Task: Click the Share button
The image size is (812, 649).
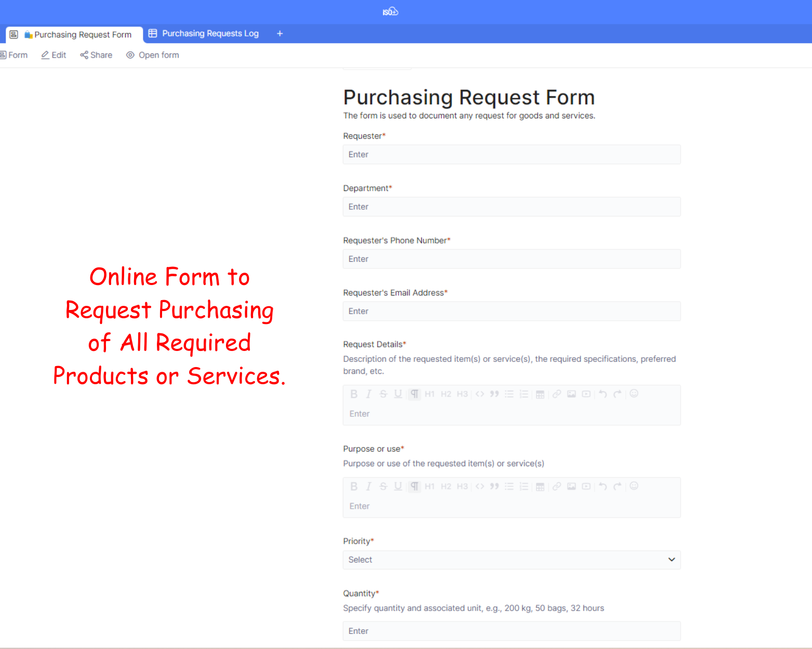Action: click(x=96, y=55)
